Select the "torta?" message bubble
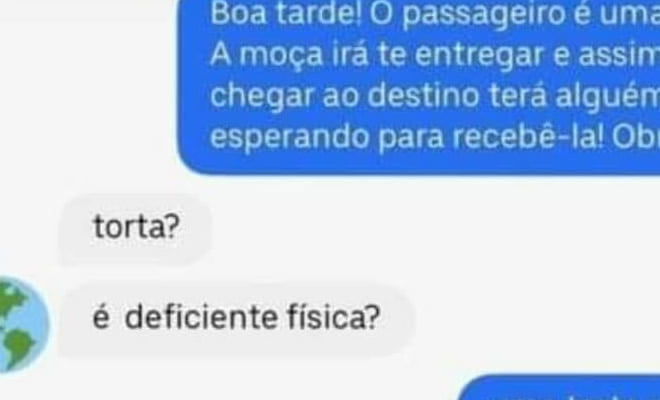Screen dimensions: 660x400 [x=136, y=229]
